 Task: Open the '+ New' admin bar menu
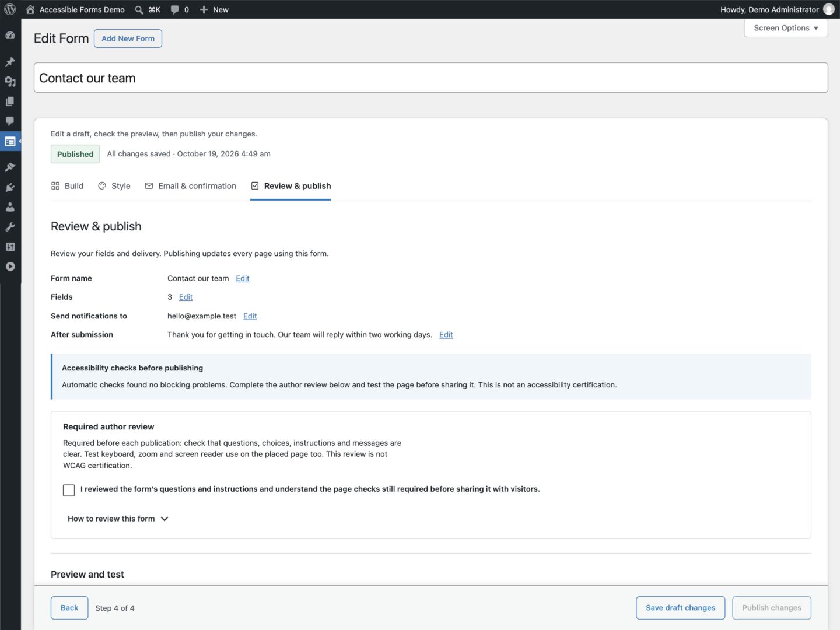pyautogui.click(x=214, y=9)
